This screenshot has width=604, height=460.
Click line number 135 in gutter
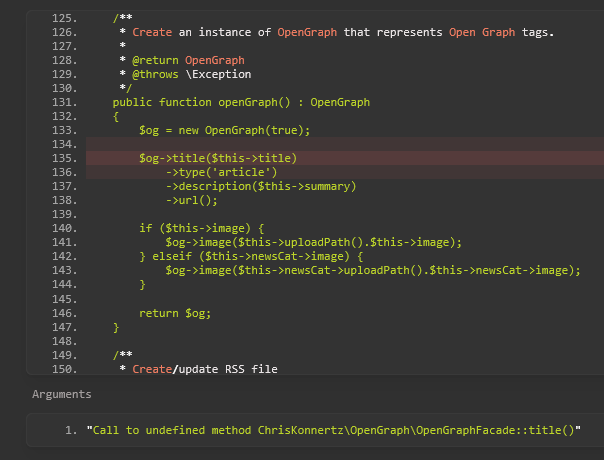(64, 158)
